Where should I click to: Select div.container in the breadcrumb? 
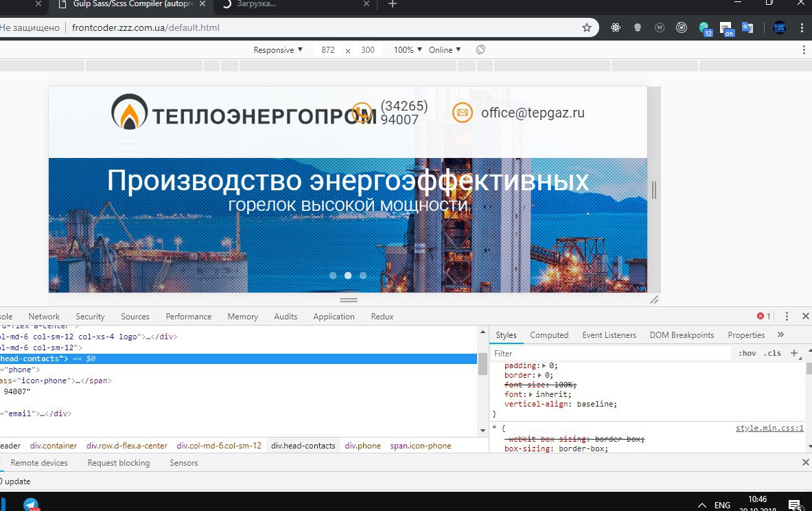pyautogui.click(x=54, y=445)
